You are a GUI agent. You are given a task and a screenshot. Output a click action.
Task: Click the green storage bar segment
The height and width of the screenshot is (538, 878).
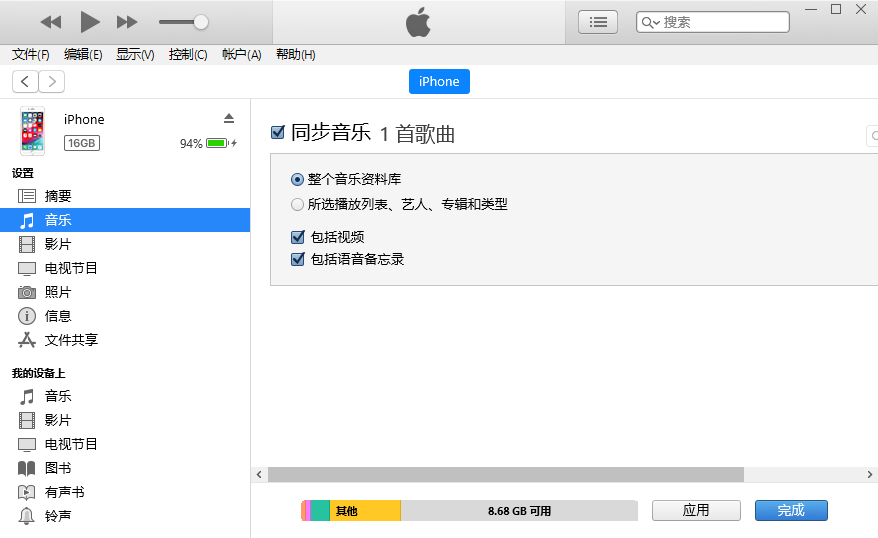point(320,511)
